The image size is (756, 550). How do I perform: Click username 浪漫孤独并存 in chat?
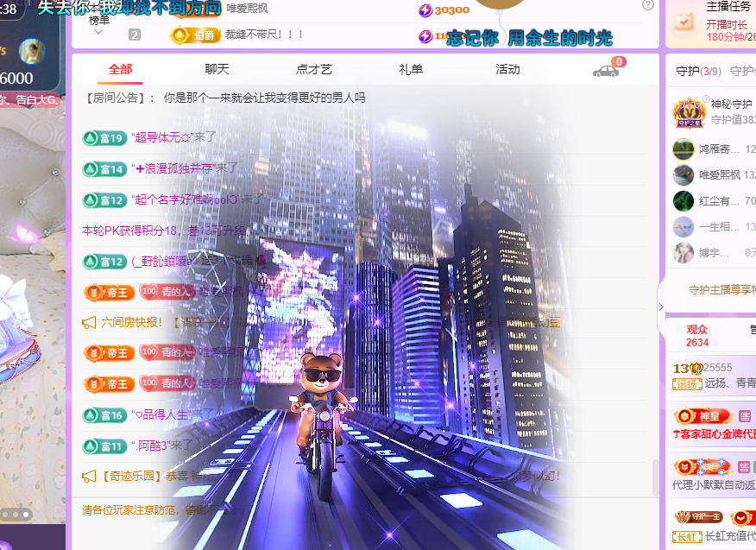[x=174, y=169]
